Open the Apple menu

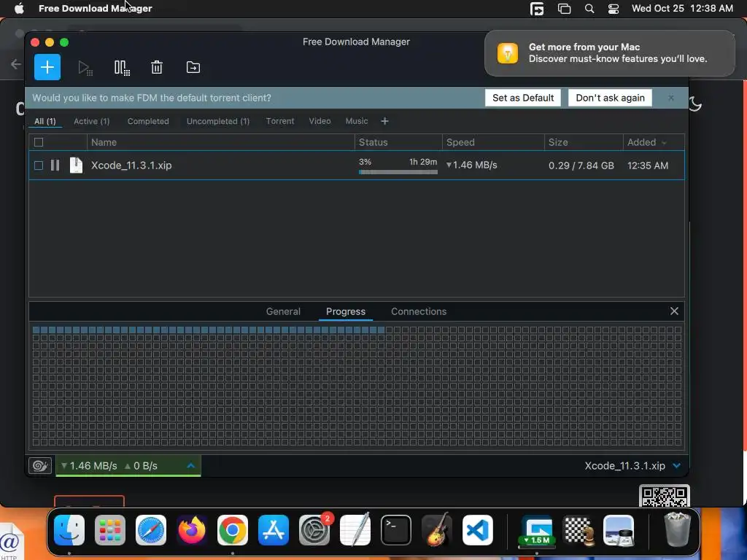(19, 8)
